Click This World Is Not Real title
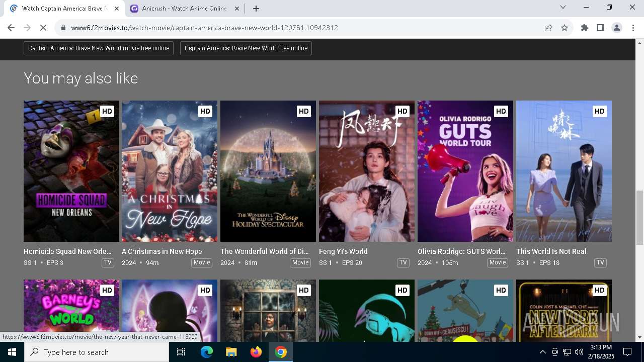This screenshot has width=644, height=362. [551, 251]
